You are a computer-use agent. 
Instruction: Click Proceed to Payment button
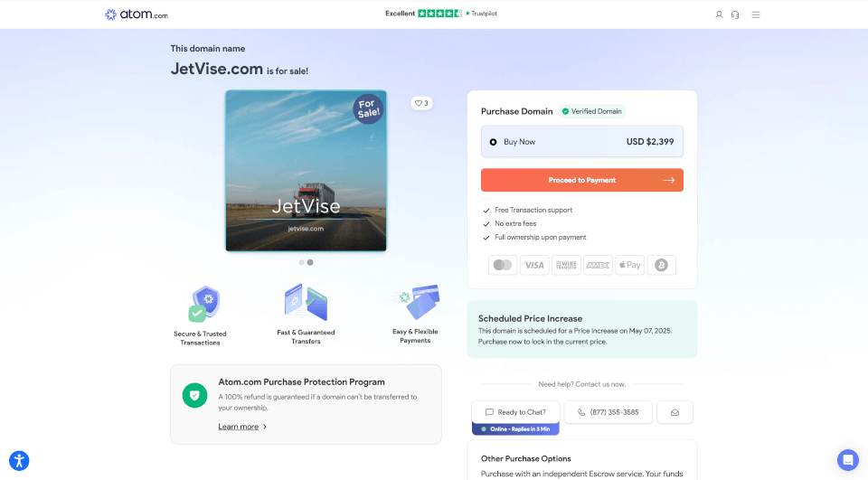tap(581, 180)
